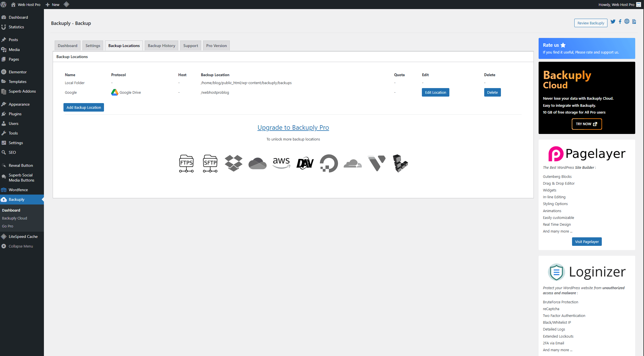This screenshot has height=356, width=644.
Task: Open the globe website icon
Action: 627,22
